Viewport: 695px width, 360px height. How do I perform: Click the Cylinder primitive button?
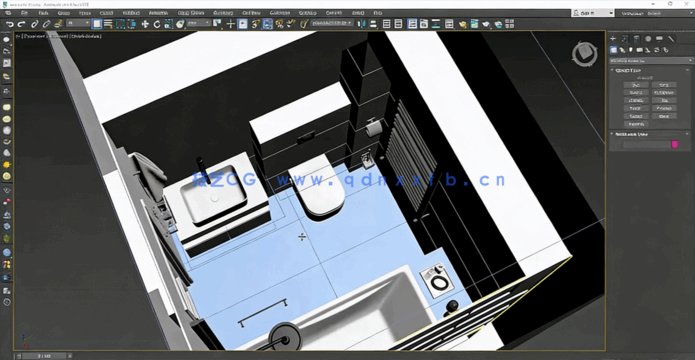coord(636,100)
